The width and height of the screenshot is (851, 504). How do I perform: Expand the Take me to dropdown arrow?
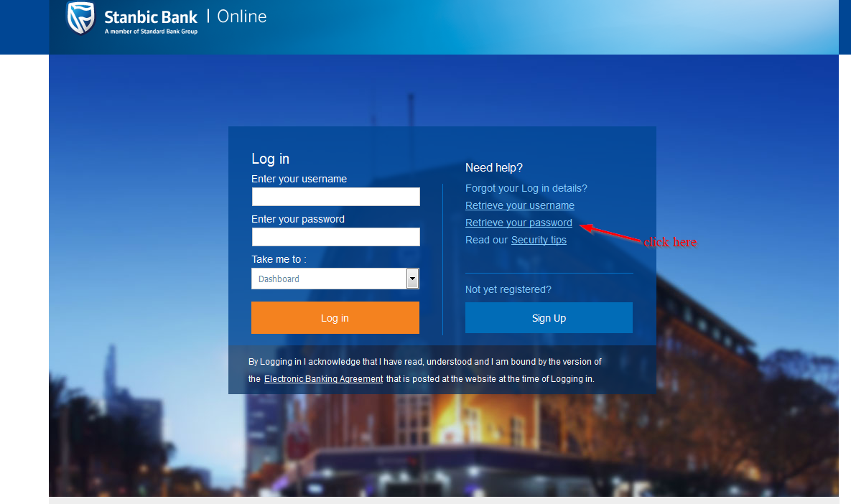(412, 279)
